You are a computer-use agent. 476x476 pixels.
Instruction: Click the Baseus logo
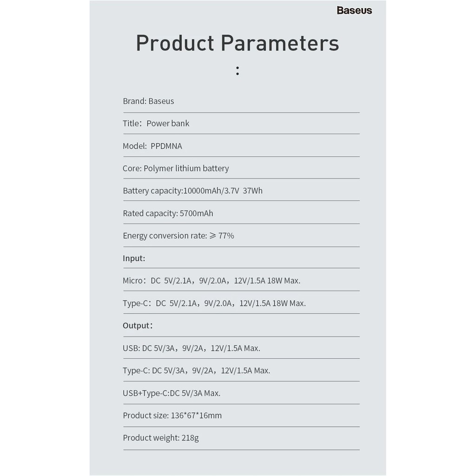tap(354, 10)
